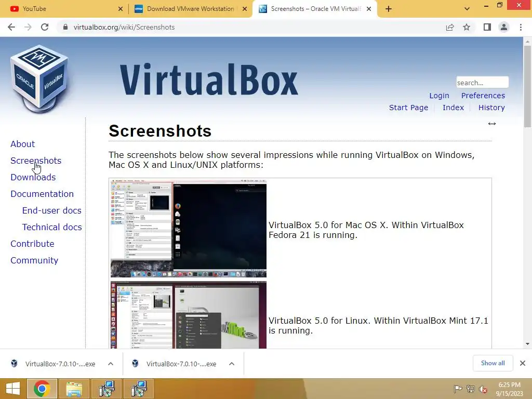
Task: Click the page vertical scrollbar thumb
Action: tap(527, 87)
